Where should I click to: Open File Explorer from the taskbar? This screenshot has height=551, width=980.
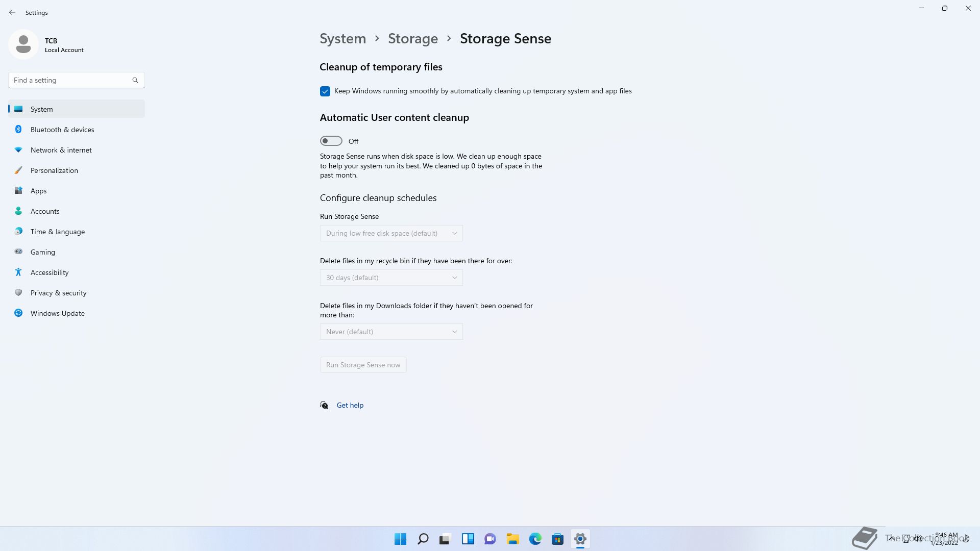pos(513,539)
